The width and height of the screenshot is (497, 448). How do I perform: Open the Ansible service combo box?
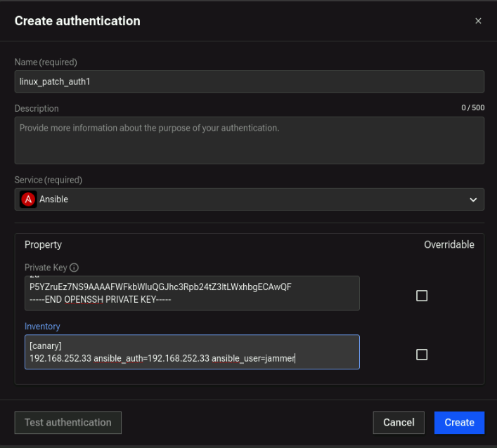[249, 199]
